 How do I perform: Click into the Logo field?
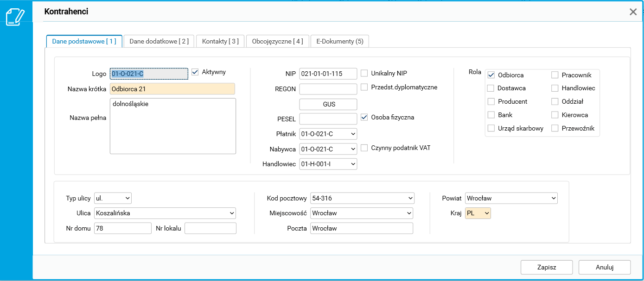[149, 74]
